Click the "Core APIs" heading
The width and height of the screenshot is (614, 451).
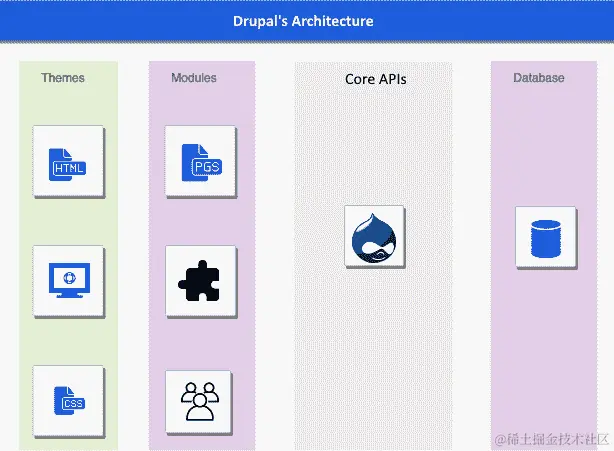[376, 79]
